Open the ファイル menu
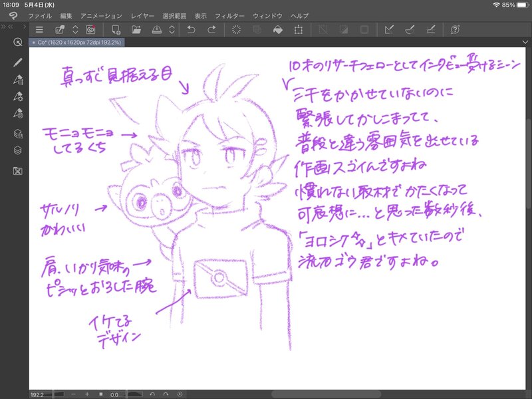 40,16
